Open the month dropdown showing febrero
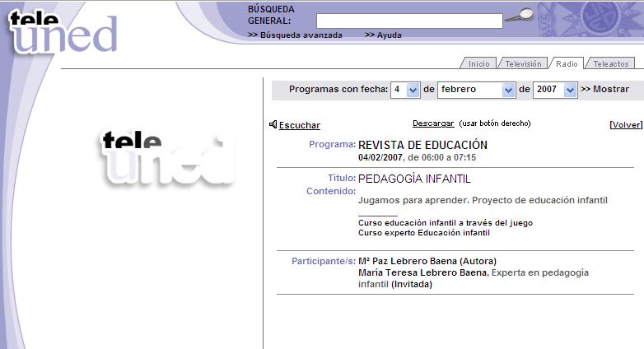644x349 pixels. coord(477,90)
